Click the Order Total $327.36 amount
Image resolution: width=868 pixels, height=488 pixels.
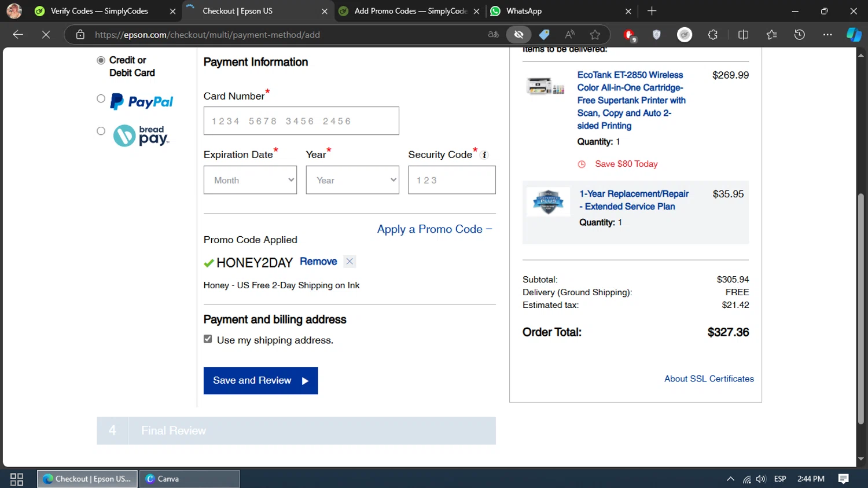point(728,332)
